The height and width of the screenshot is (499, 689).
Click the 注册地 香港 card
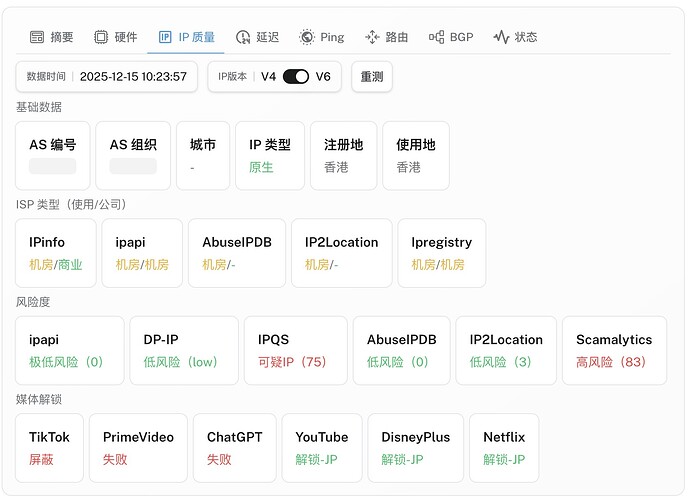tap(344, 155)
